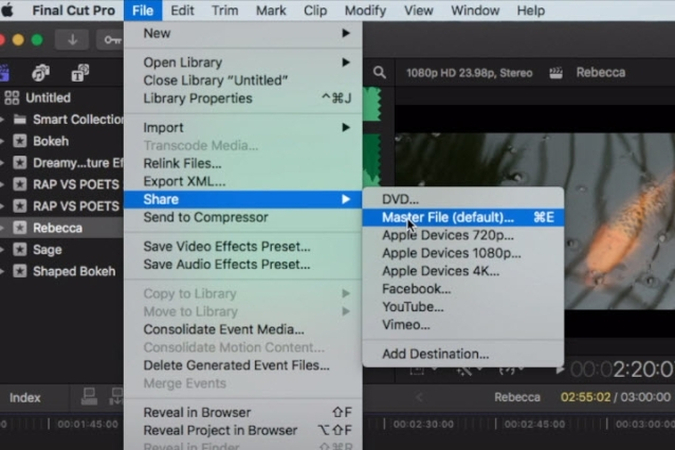Viewport: 675px width, 450px height.
Task: Share to Facebook...
Action: click(463, 289)
